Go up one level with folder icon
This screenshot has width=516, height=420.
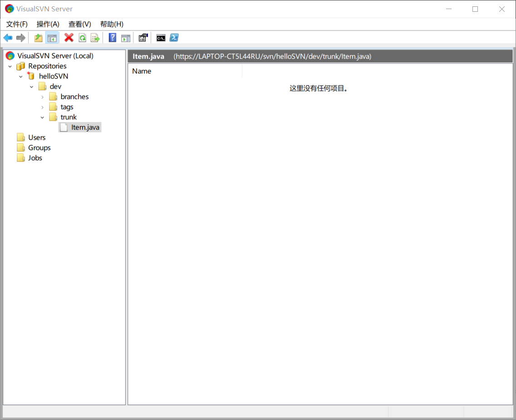pos(39,38)
